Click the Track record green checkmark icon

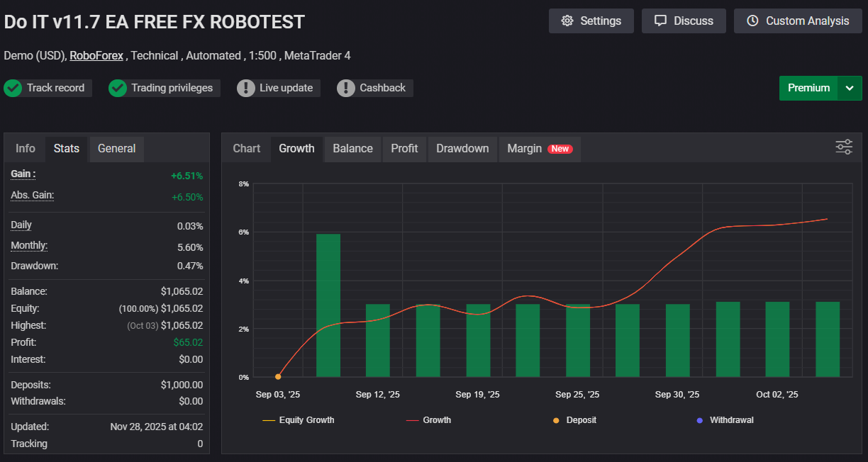coord(12,88)
